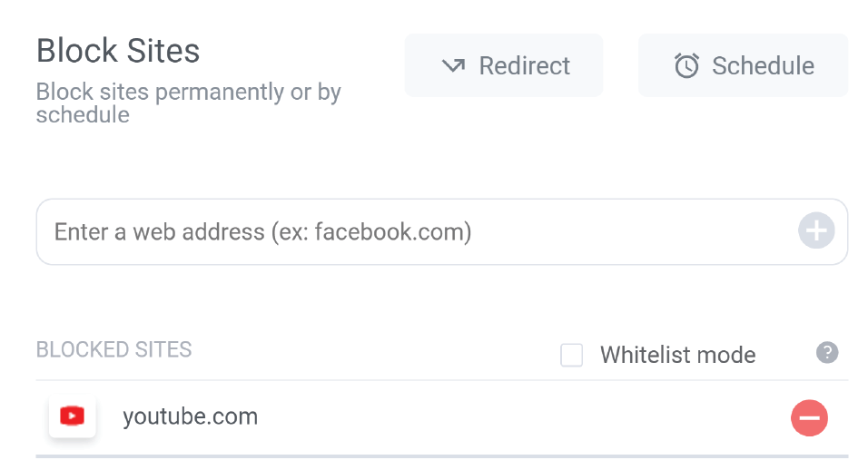
Task: Click the redirect arrow icon
Action: pos(453,66)
